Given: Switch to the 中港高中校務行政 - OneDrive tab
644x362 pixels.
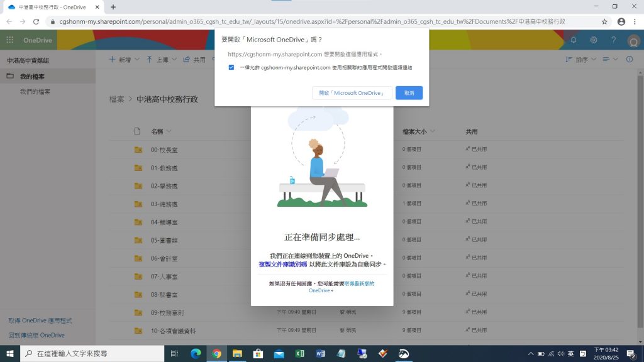Looking at the screenshot, I should (x=52, y=7).
